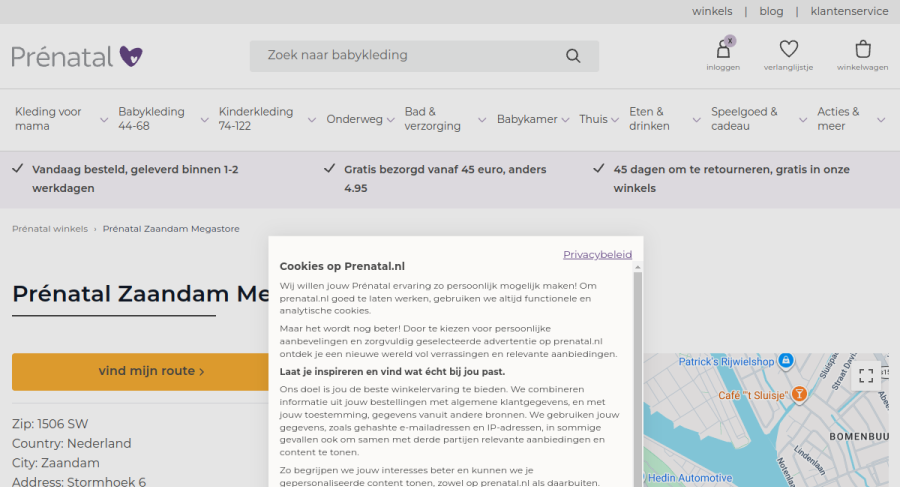Expand Babykamer menu chevron
The width and height of the screenshot is (900, 487).
coord(565,120)
